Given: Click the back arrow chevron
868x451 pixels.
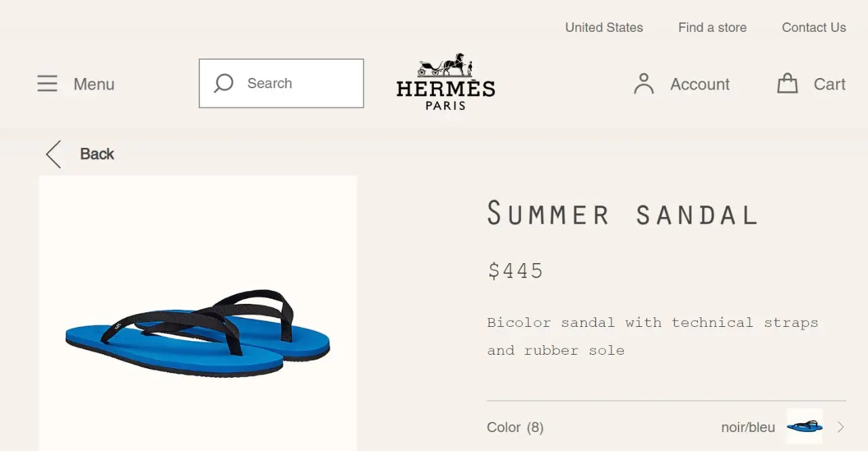Looking at the screenshot, I should (54, 154).
